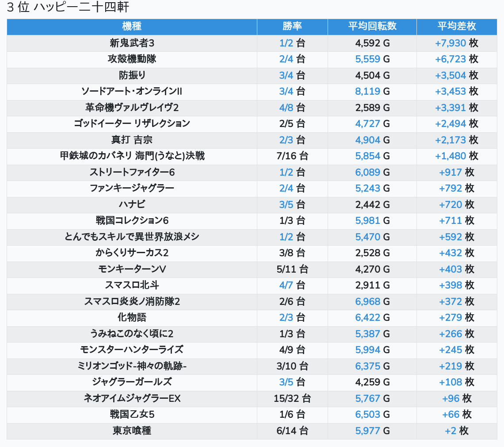The height and width of the screenshot is (447, 504).
Task: Select machine name 新鬼武者3
Action: pos(132,43)
